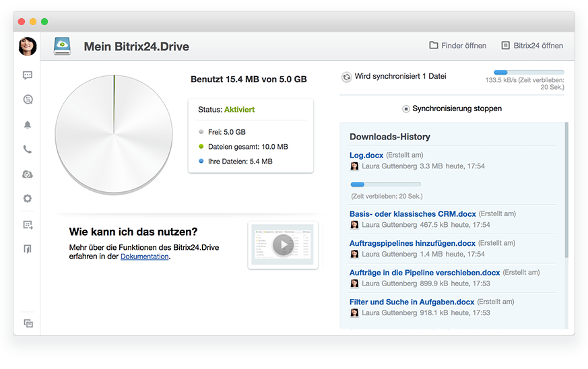Click 'Dateien gesamt: 10.0 MB' text

248,147
